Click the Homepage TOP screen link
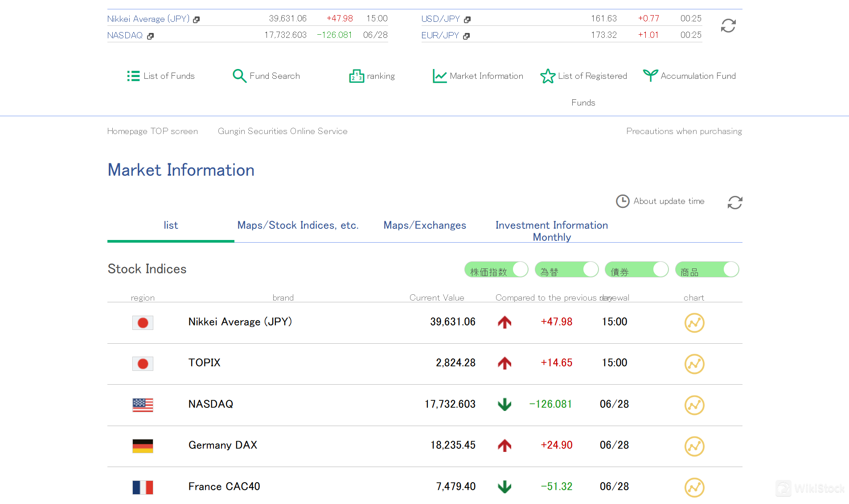 pyautogui.click(x=152, y=131)
